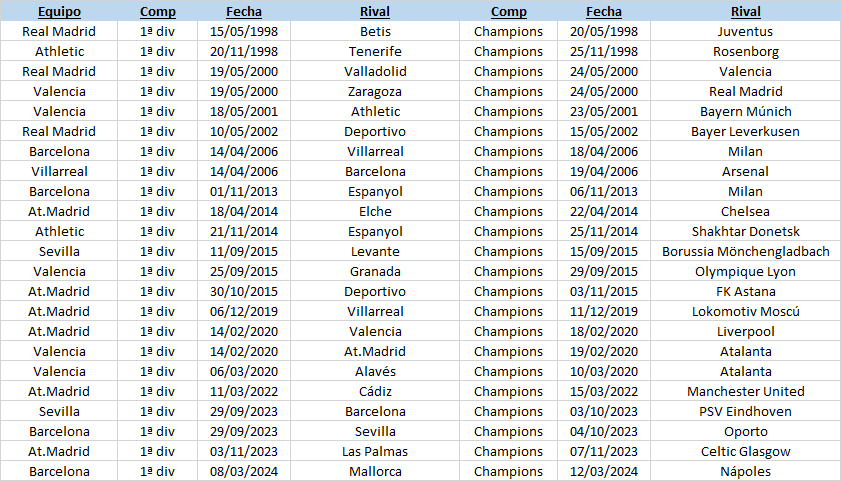The height and width of the screenshot is (481, 841).
Task: Click the Shakhtar Donetsk cell
Action: [x=745, y=231]
